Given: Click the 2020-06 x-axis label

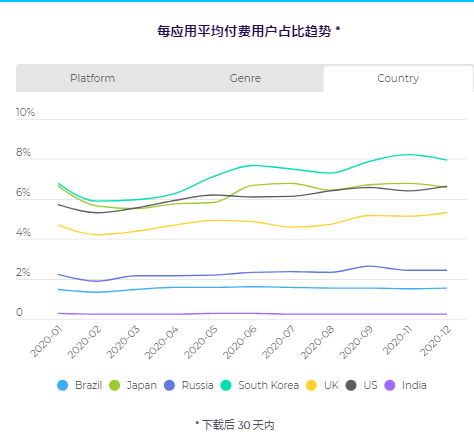Looking at the screenshot, I should point(240,342).
